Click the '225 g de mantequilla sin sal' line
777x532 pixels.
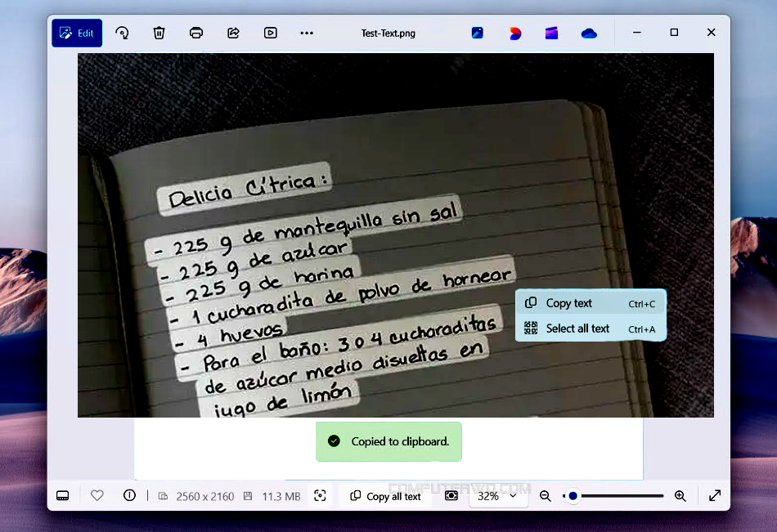(x=304, y=229)
